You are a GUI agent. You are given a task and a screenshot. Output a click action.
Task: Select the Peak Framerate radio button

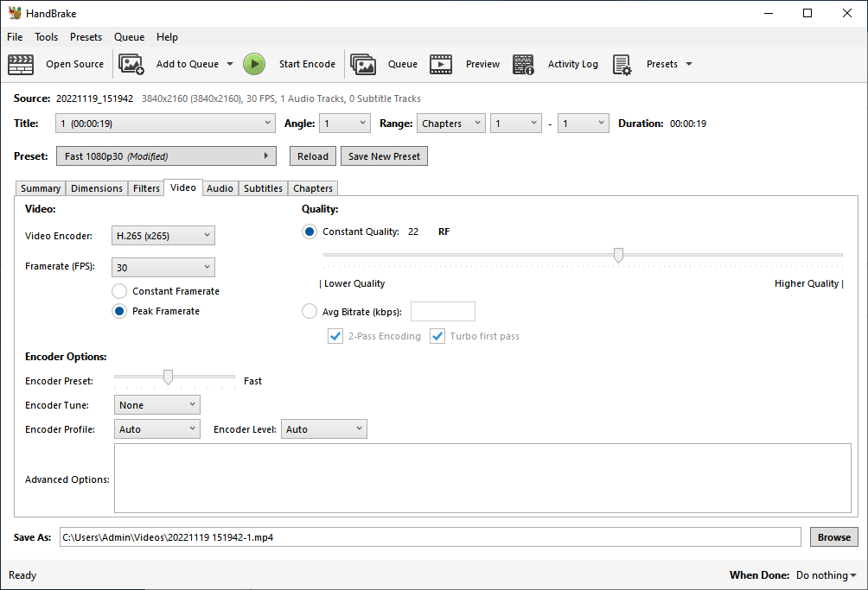click(x=120, y=311)
